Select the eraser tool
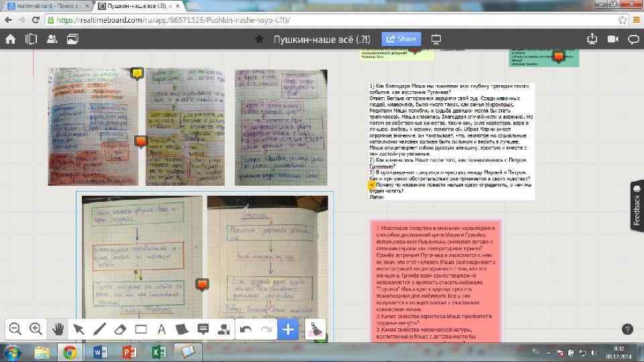 [120, 329]
